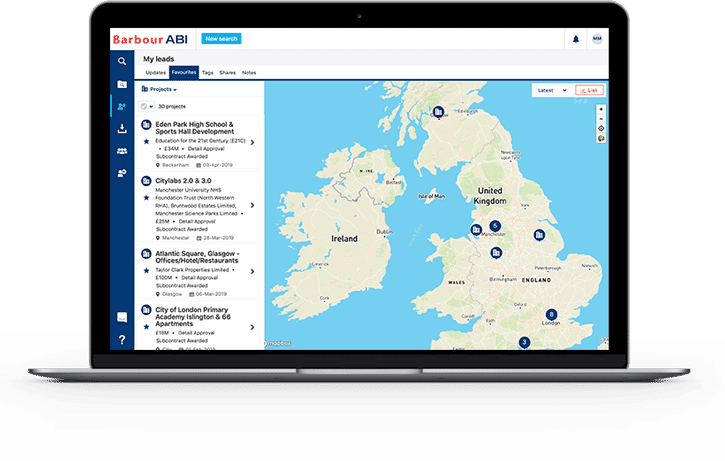Click 'Taylor Clark Properties Limited' text
This screenshot has height=461, width=725.
pos(192,270)
